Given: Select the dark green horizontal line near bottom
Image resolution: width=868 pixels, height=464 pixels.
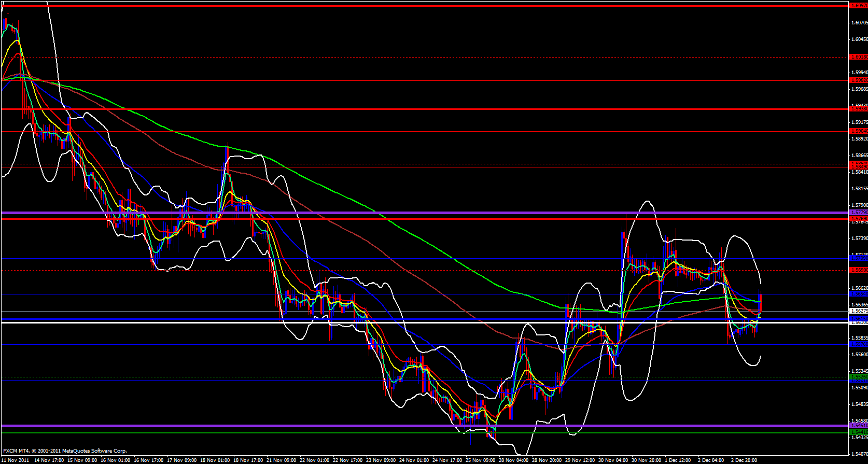Looking at the screenshot, I should coord(415,432).
